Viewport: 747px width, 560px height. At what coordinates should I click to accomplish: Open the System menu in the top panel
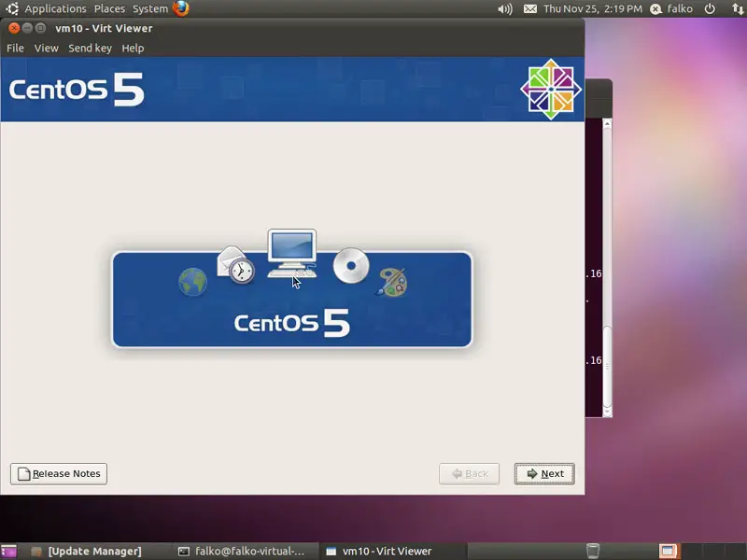[150, 8]
